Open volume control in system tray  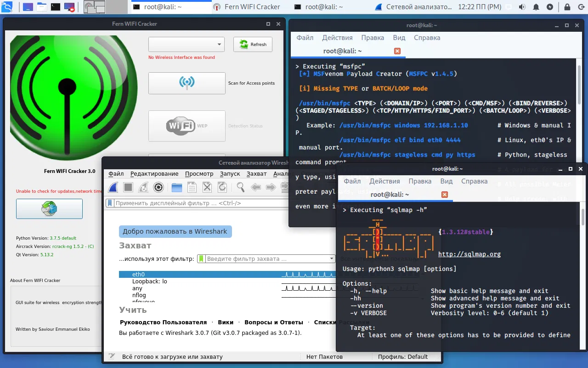[522, 7]
